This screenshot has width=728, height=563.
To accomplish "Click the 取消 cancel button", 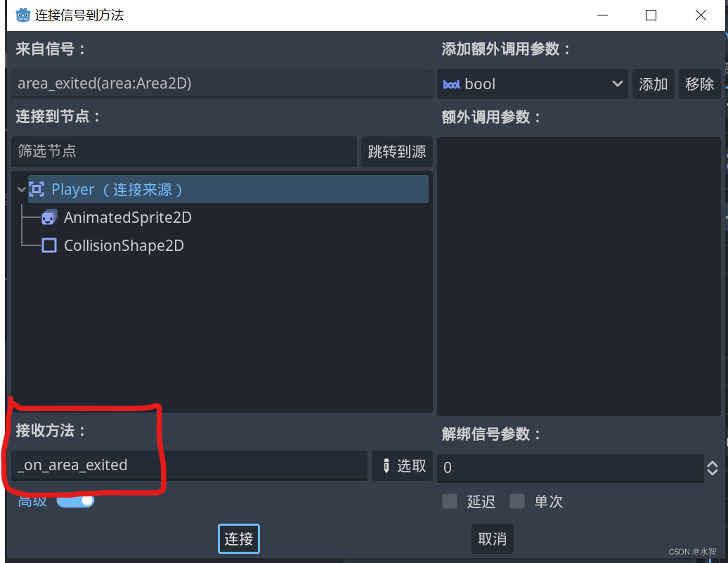I will pos(492,539).
